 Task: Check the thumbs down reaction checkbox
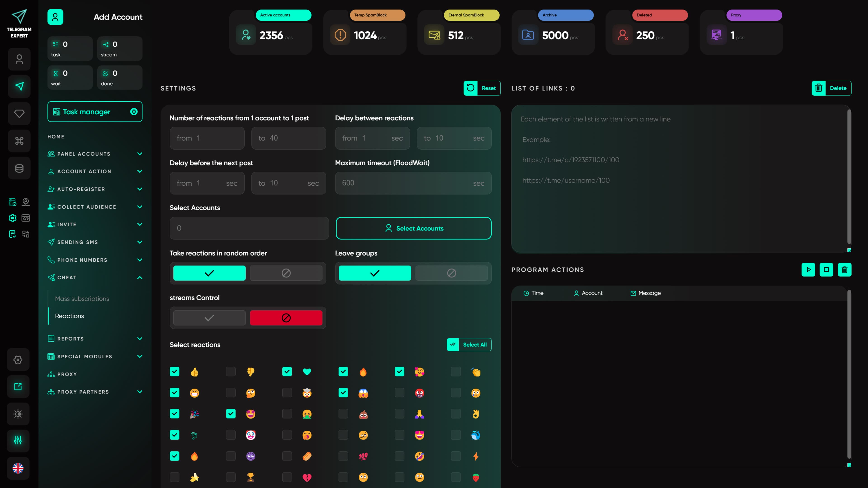231,372
